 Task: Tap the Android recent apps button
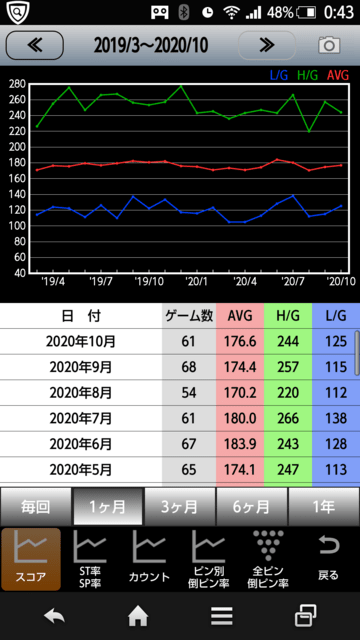(306, 616)
